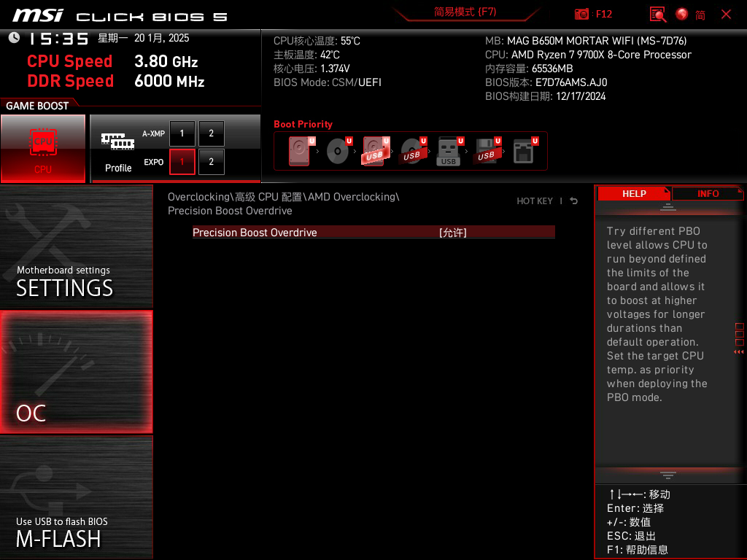Open M-FLASH to flash BIOS from USB
The height and width of the screenshot is (560, 747).
[76, 497]
